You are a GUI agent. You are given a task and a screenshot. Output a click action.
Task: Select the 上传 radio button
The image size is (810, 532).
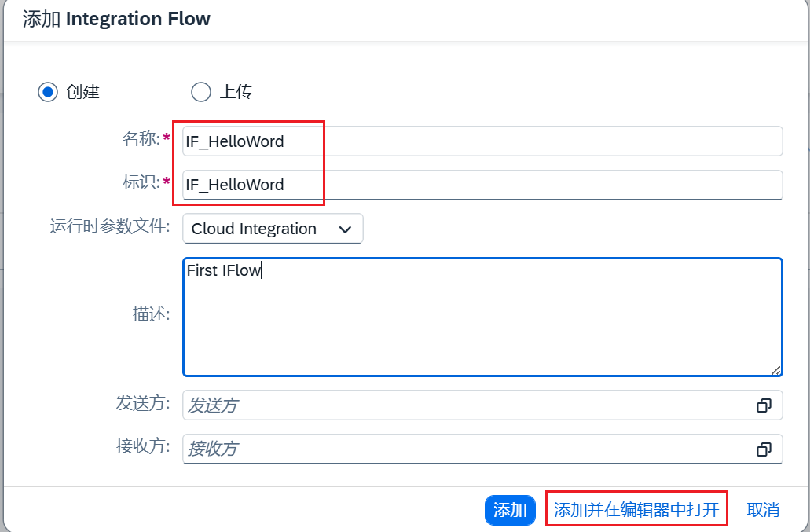[201, 92]
